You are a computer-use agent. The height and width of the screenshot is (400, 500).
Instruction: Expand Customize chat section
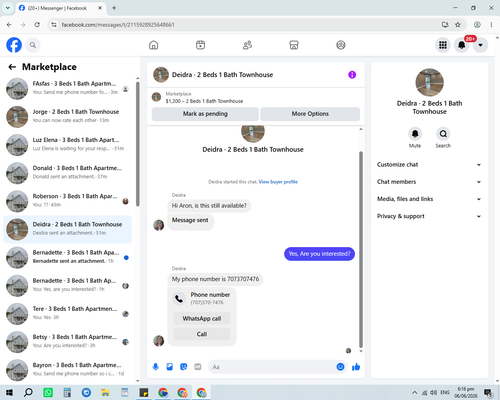(x=429, y=165)
